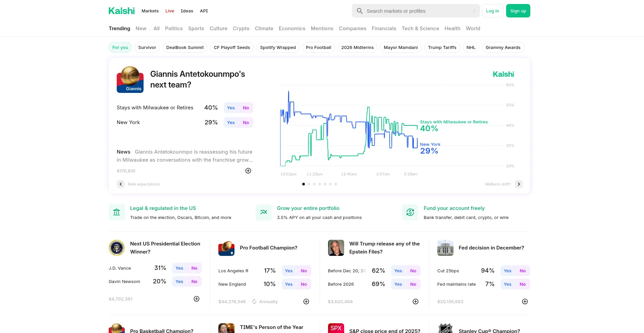Click plus icon on Epstein Files card
Viewport: 644px width, 333px height.
pyautogui.click(x=416, y=301)
